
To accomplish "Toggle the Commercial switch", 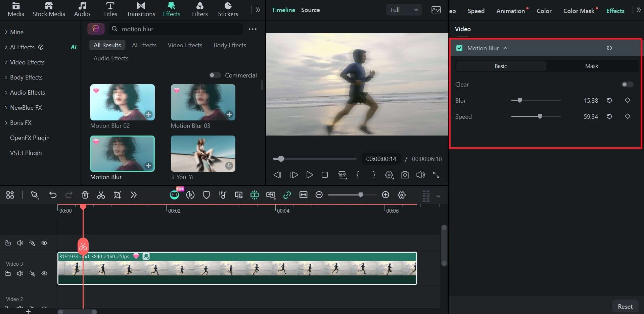I will point(215,75).
